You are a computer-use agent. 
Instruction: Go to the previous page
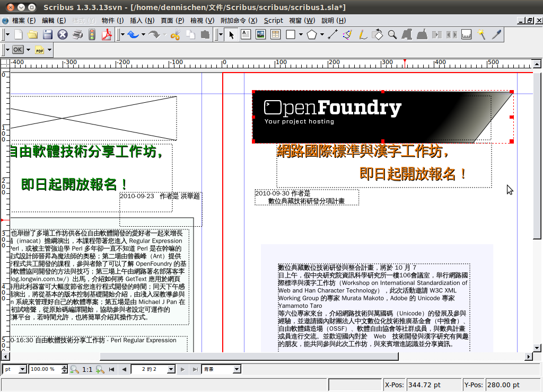click(124, 370)
